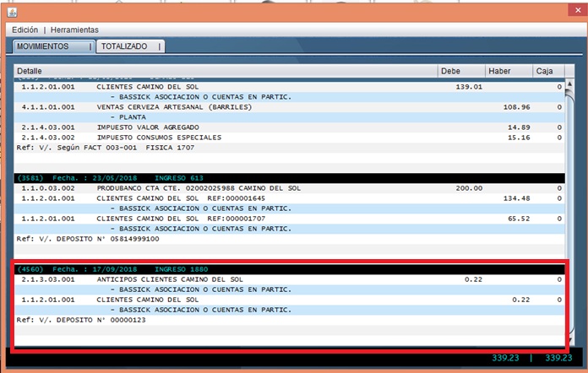The width and height of the screenshot is (588, 373).
Task: Click the entry header INGRESO 613
Action: point(169,177)
